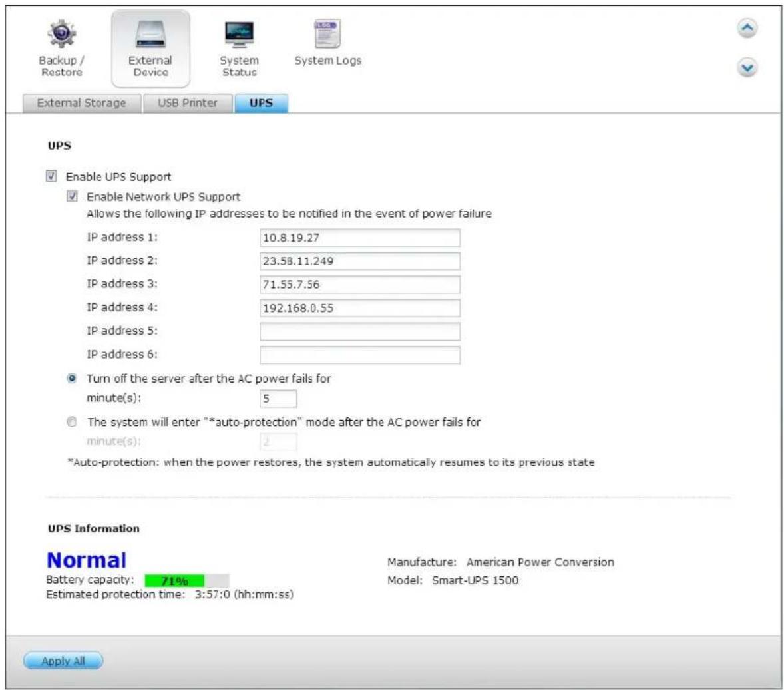Switch to the USB Printer tab
784x690 pixels.
(188, 103)
